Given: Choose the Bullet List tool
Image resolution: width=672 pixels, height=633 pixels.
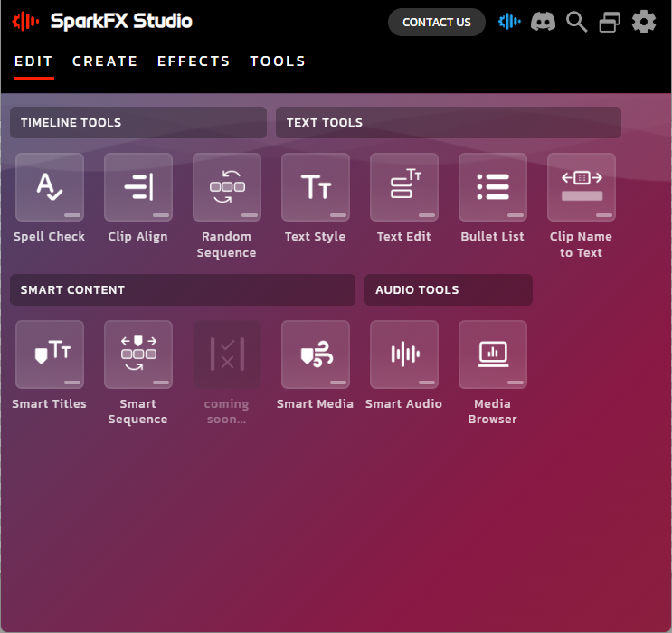Looking at the screenshot, I should tap(493, 187).
